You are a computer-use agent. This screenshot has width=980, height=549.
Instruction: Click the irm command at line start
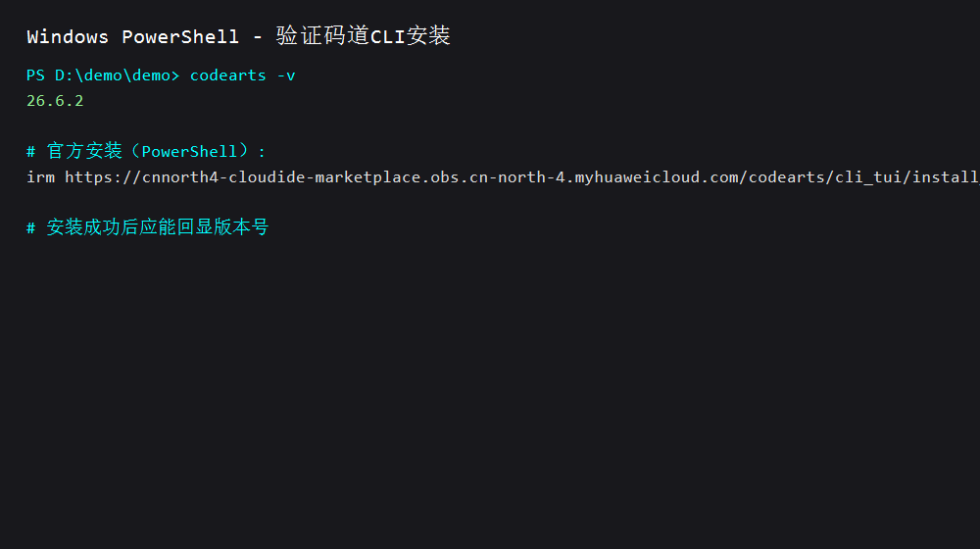pyautogui.click(x=40, y=177)
